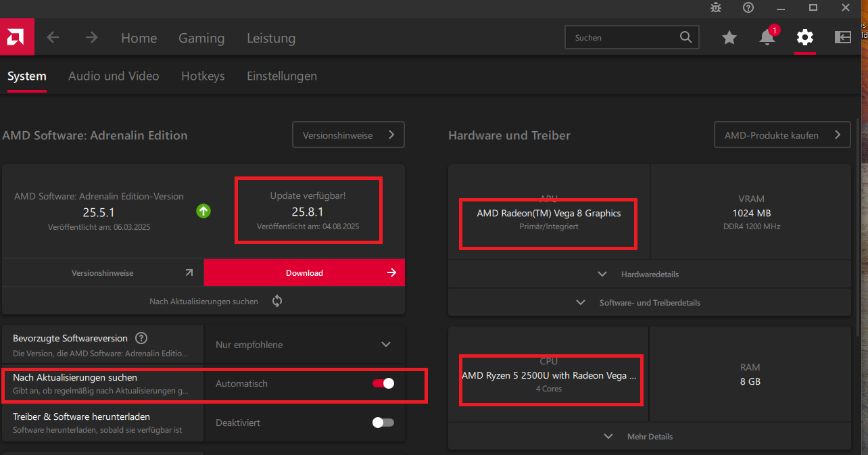Switch to the Einstellungen tab
This screenshot has height=455, width=868.
282,76
